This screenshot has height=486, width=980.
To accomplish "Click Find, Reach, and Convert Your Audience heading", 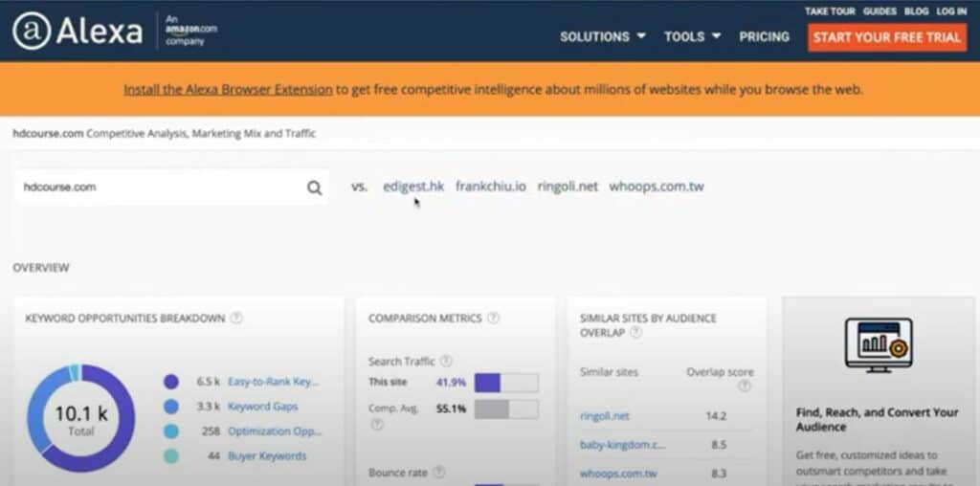I will 877,420.
